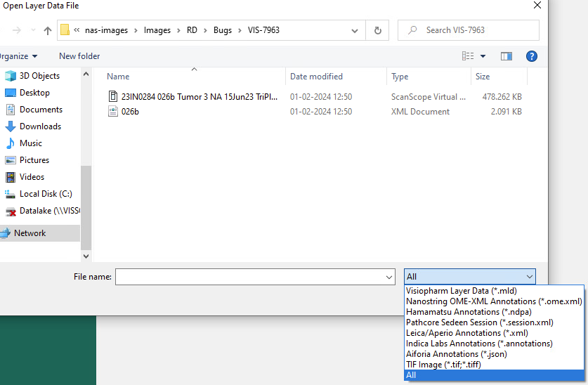
Task: Navigate to Bugs breadcrumb
Action: tap(223, 30)
